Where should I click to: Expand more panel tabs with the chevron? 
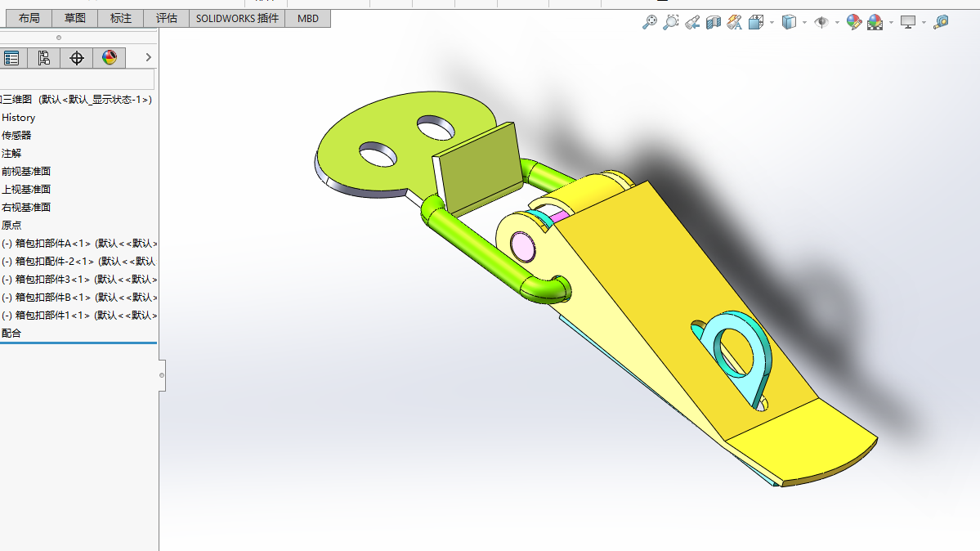148,57
